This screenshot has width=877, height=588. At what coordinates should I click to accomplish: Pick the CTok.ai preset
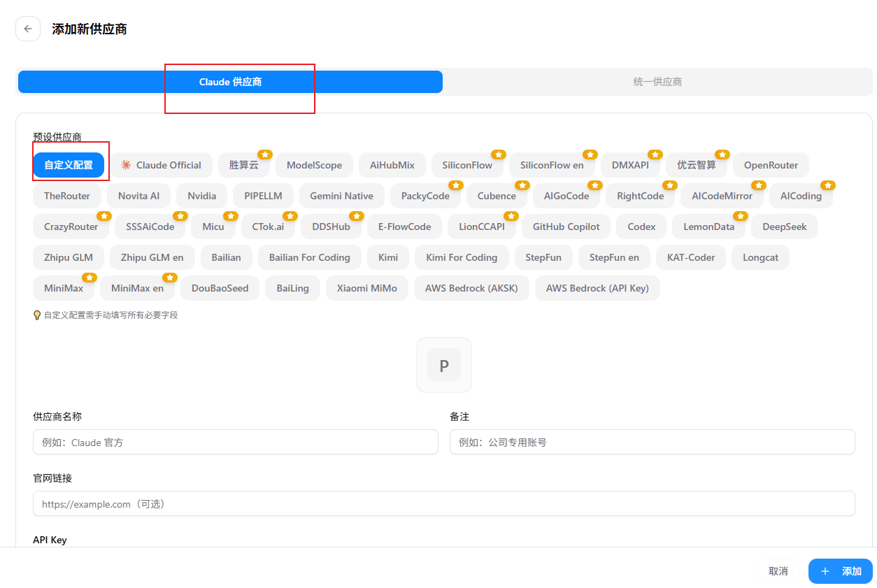pos(268,227)
